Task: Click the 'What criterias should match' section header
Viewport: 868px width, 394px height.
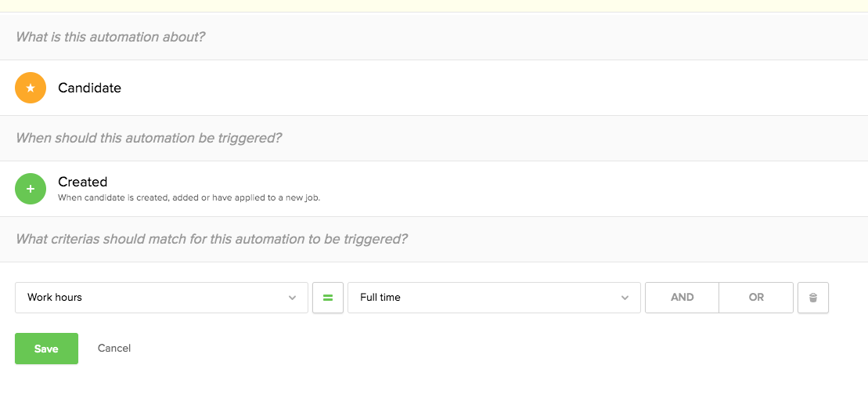Action: [211, 239]
